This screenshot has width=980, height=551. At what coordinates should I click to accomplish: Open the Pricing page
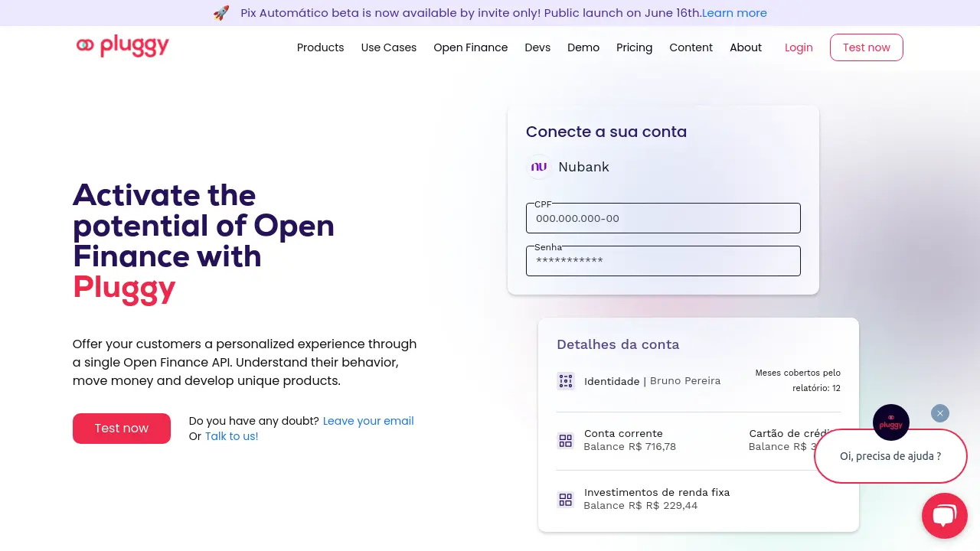click(635, 47)
